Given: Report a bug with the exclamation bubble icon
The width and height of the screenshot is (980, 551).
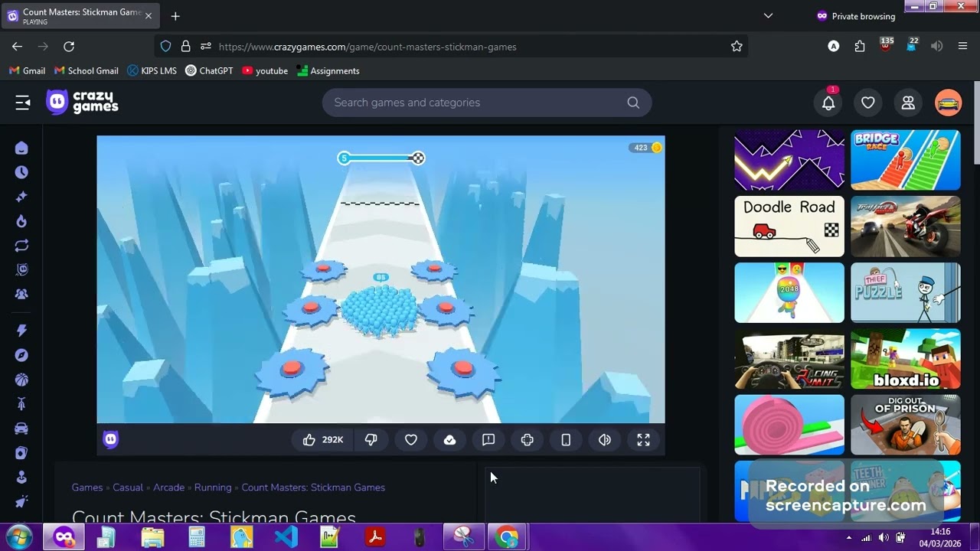Looking at the screenshot, I should click(x=488, y=440).
